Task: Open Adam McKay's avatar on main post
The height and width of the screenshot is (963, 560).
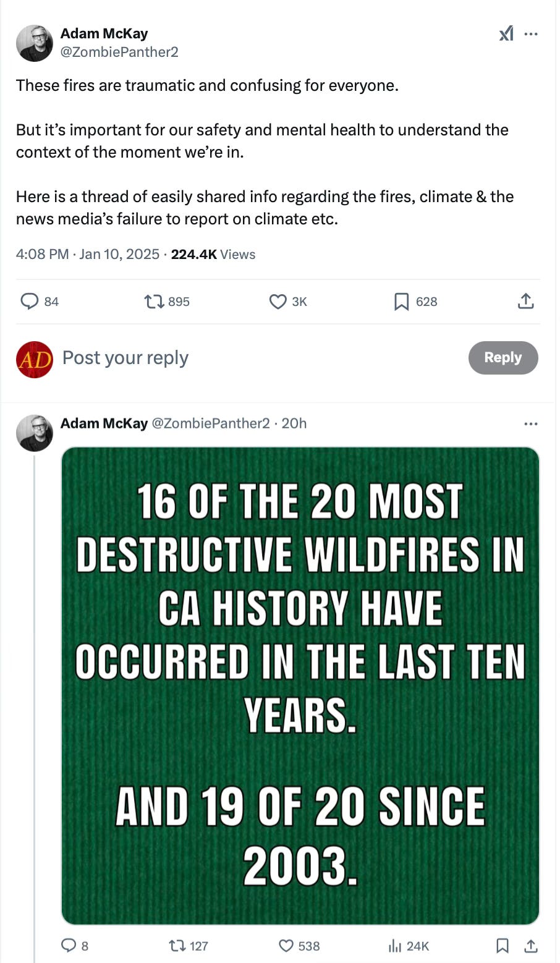Action: (35, 43)
